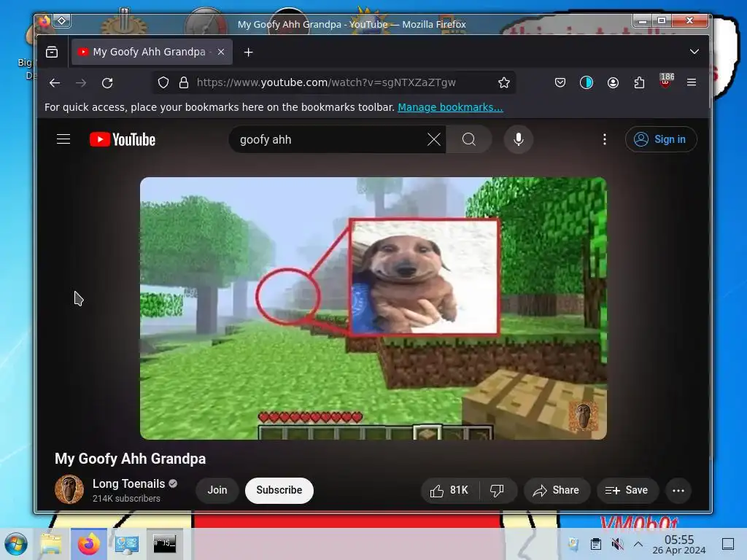Subscribe to Long Toenails
The width and height of the screenshot is (747, 560).
[x=279, y=490]
